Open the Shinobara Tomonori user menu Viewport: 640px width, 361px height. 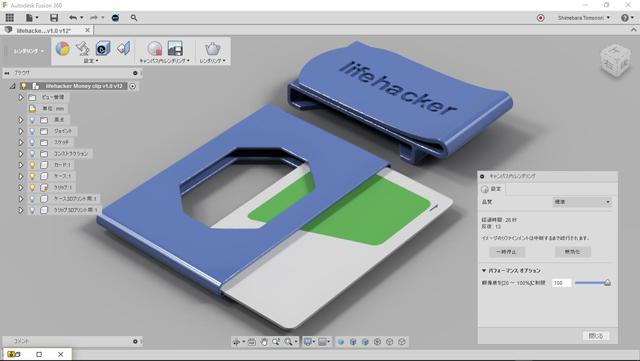point(584,18)
